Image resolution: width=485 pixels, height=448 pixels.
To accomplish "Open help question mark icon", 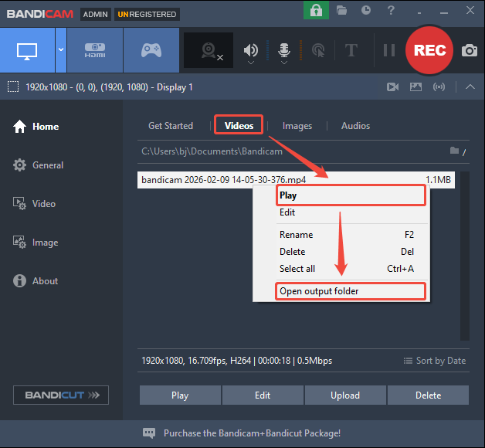I will [x=391, y=10].
